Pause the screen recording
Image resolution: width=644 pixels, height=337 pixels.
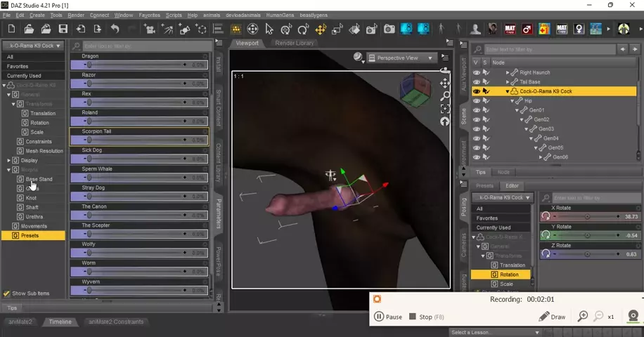pyautogui.click(x=388, y=317)
